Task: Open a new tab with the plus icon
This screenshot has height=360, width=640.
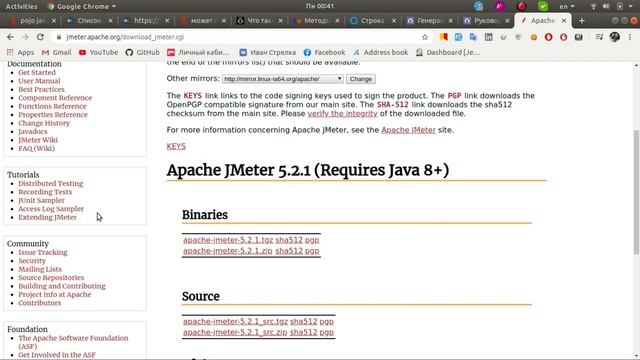Action: [582, 20]
